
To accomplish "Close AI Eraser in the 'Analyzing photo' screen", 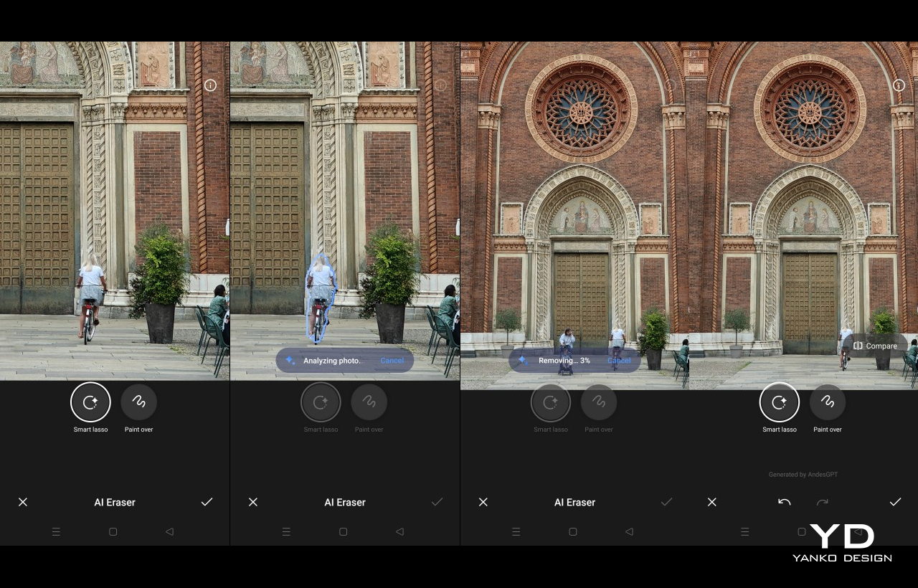I will click(x=252, y=502).
